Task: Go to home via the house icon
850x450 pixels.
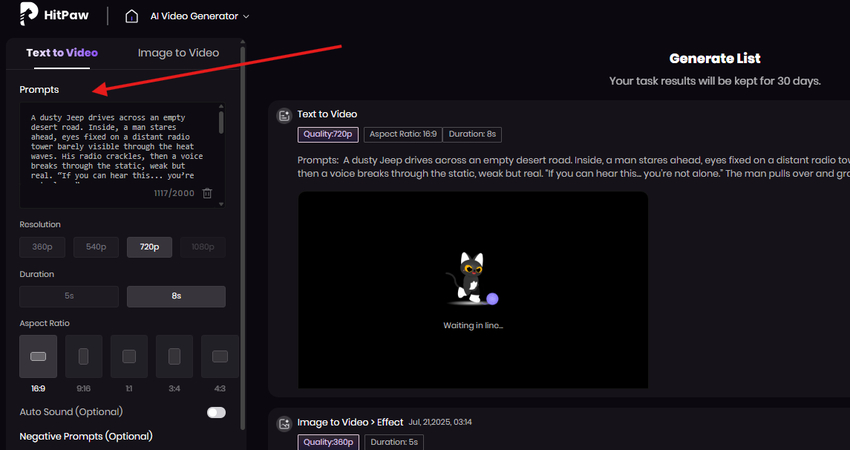Action: tap(131, 16)
